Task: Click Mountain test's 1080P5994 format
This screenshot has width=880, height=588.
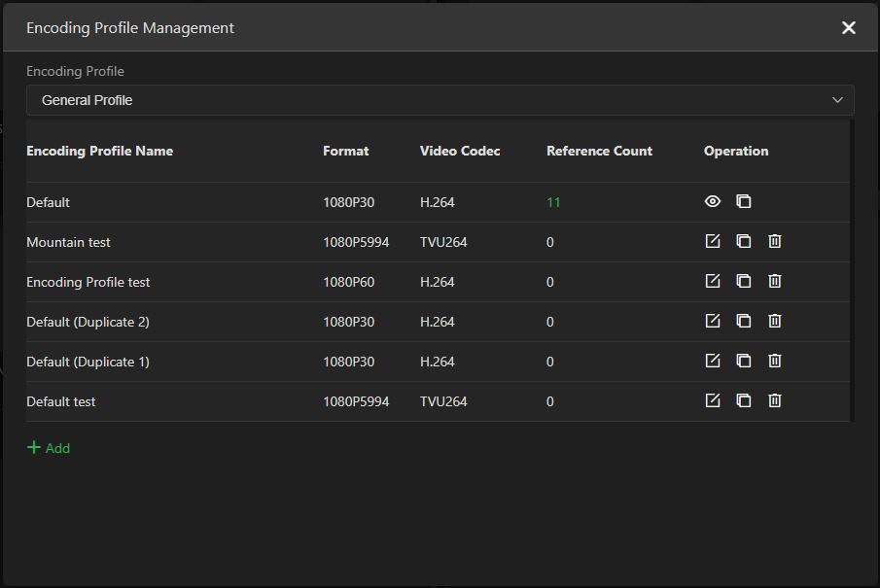Action: pos(356,242)
